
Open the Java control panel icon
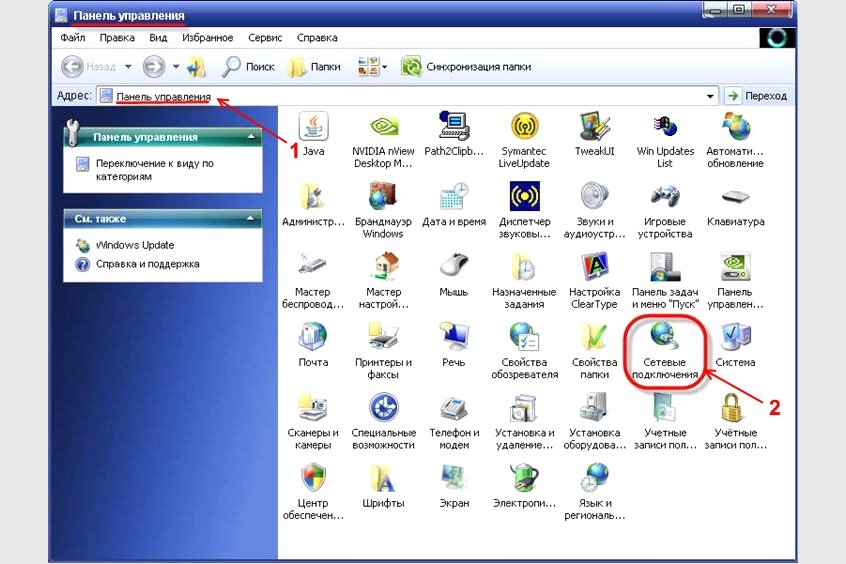(x=313, y=127)
